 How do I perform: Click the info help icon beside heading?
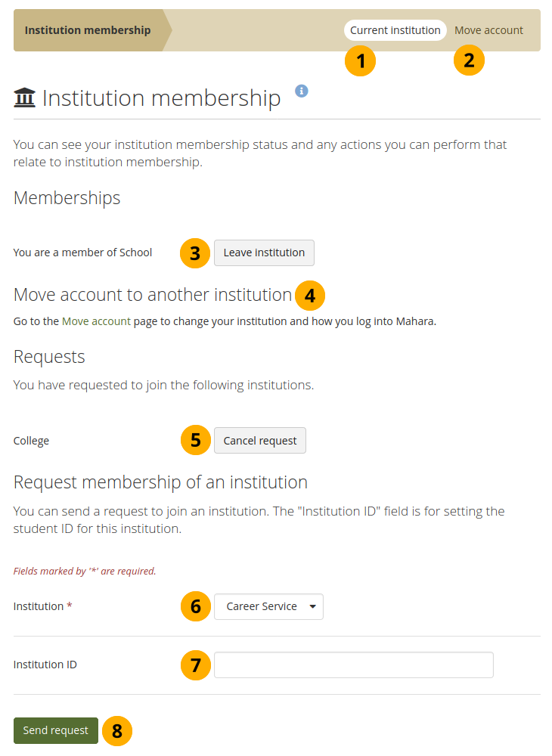click(x=302, y=91)
